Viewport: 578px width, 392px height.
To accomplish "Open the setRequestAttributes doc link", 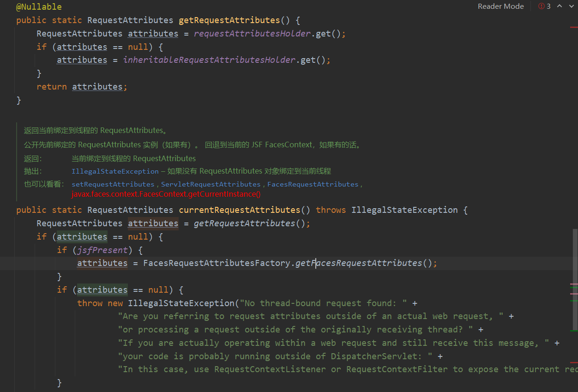I will (113, 184).
